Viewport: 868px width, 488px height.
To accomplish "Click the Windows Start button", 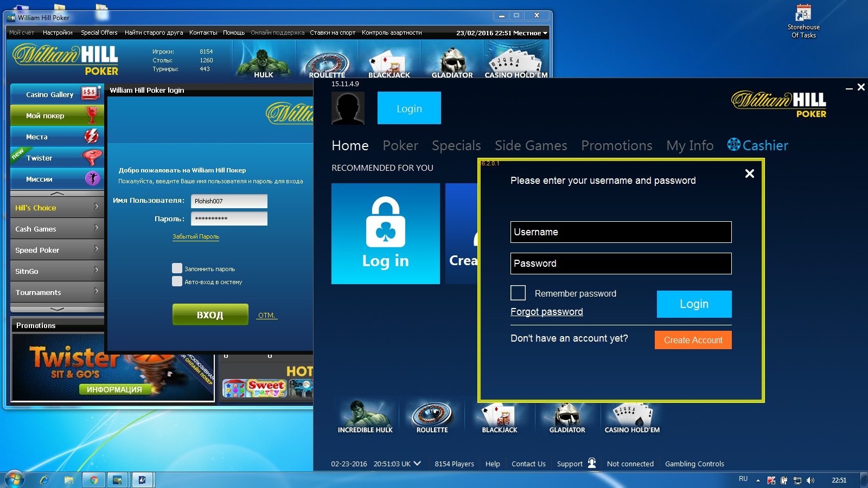I will [x=15, y=480].
